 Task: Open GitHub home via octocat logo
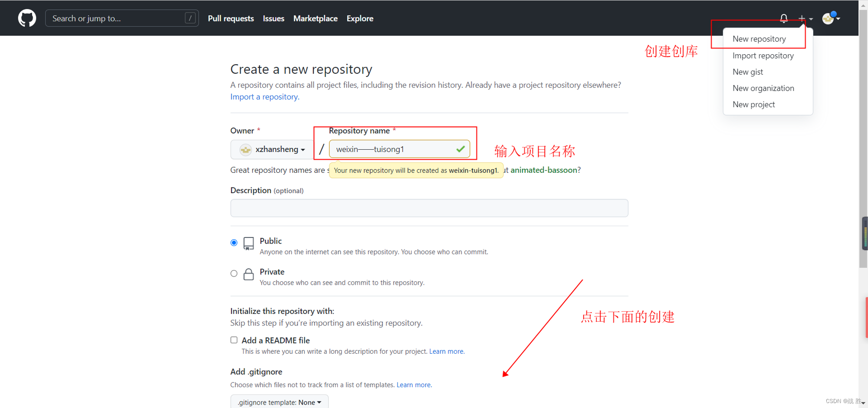(27, 18)
